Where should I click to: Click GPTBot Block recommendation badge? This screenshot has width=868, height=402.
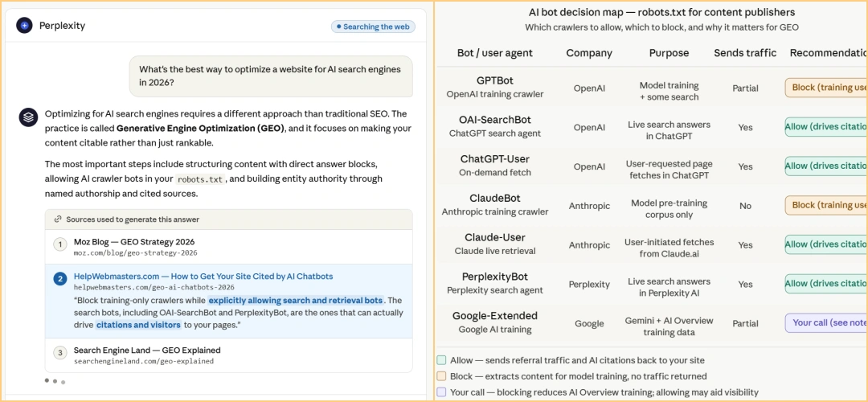coord(826,88)
